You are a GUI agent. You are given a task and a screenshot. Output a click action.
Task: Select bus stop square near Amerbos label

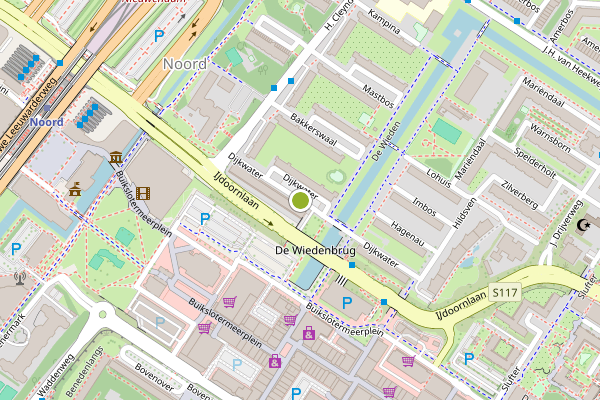(x=517, y=21)
